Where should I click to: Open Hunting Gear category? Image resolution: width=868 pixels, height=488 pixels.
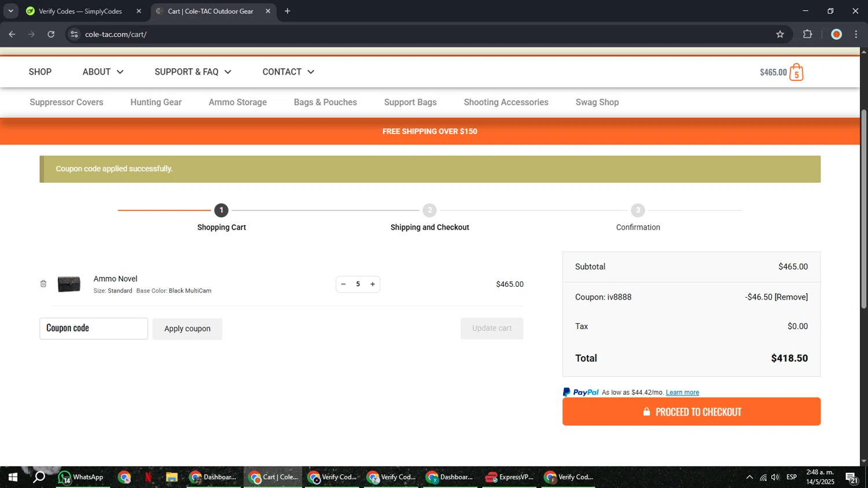tap(156, 102)
